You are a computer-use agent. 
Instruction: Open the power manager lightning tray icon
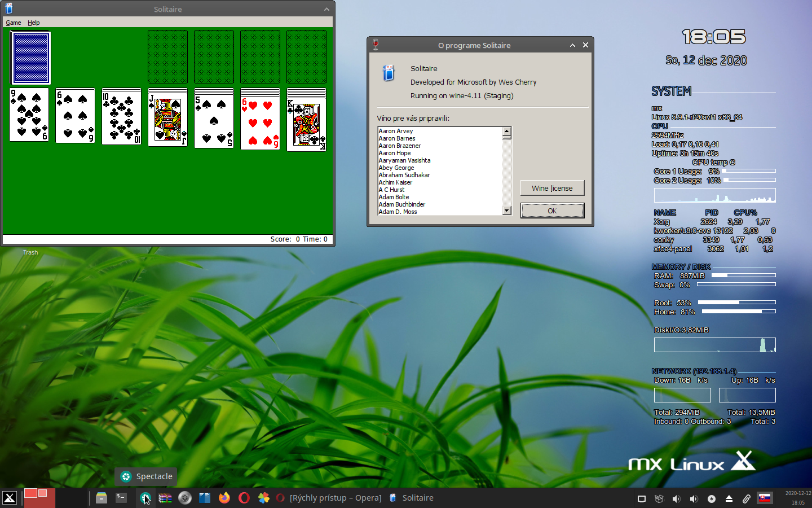(x=712, y=498)
